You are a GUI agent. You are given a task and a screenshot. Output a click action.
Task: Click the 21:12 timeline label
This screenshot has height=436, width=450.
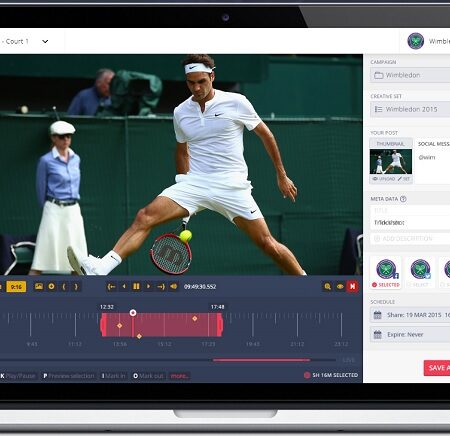[297, 344]
